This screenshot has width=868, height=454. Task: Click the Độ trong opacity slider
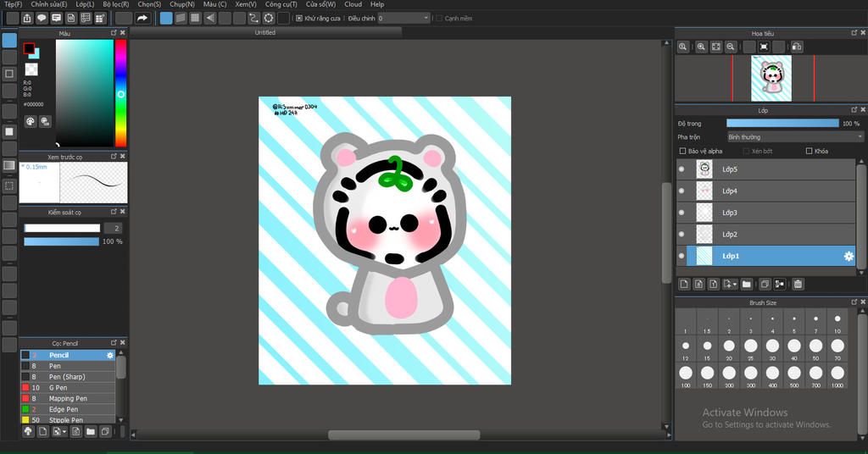pos(782,124)
